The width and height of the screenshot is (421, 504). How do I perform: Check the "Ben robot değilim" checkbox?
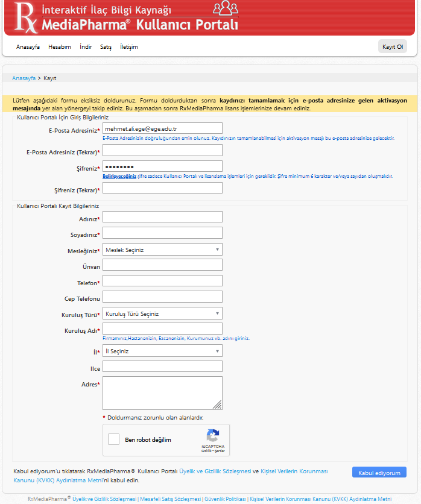[113, 439]
